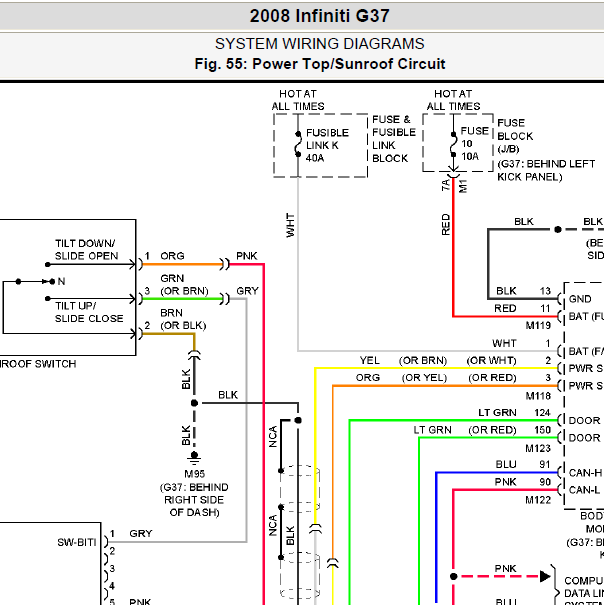Click the "7A" terminal label
The width and height of the screenshot is (604, 605).
click(445, 185)
